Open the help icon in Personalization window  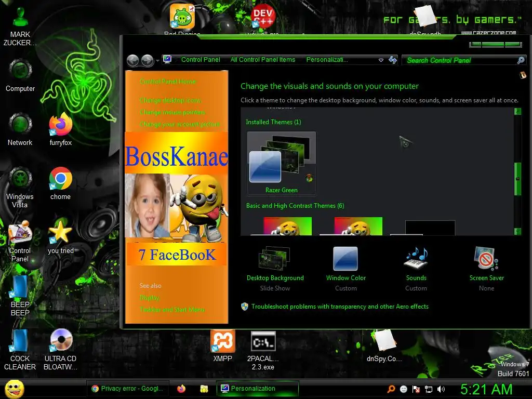pos(523,75)
